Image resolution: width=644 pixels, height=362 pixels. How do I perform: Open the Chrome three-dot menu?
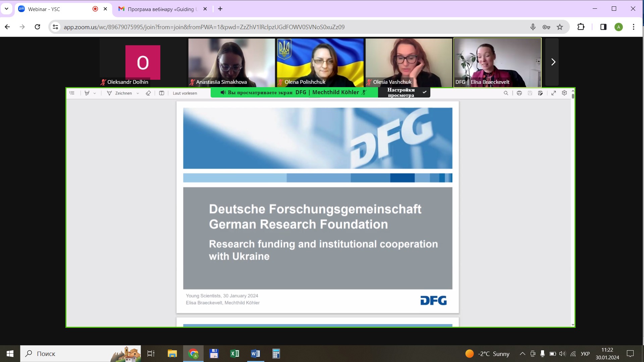[x=634, y=27]
